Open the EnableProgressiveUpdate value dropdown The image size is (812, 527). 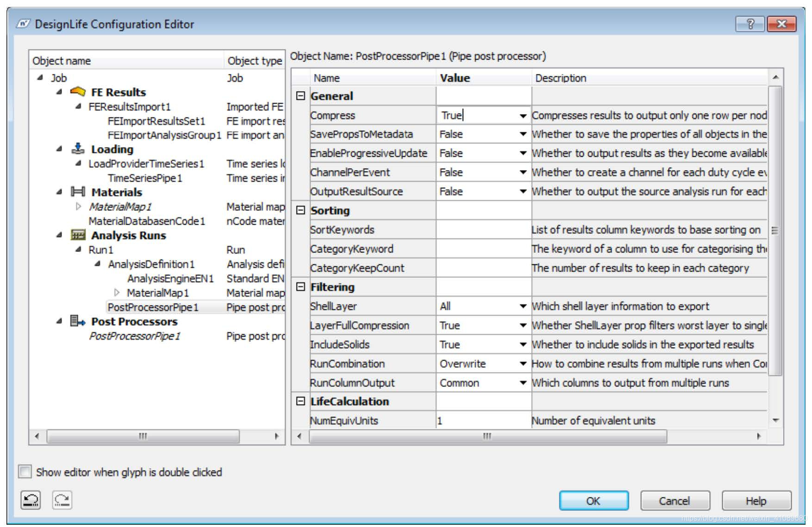click(523, 153)
